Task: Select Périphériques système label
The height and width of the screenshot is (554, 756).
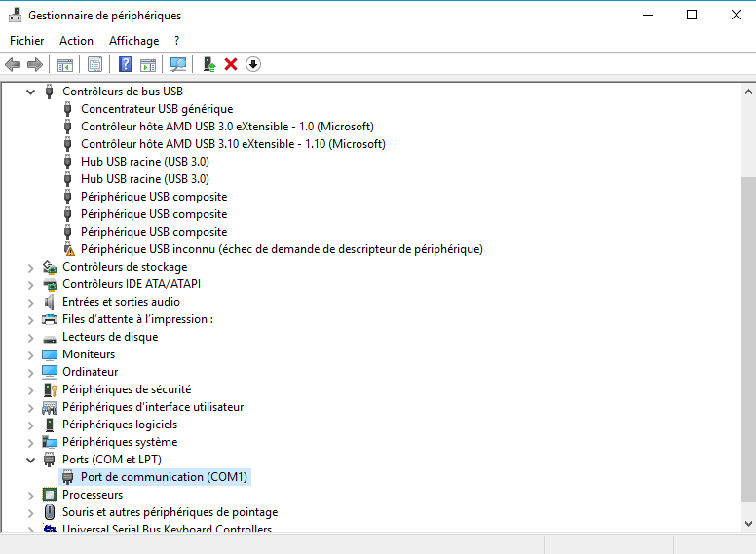Action: click(120, 442)
